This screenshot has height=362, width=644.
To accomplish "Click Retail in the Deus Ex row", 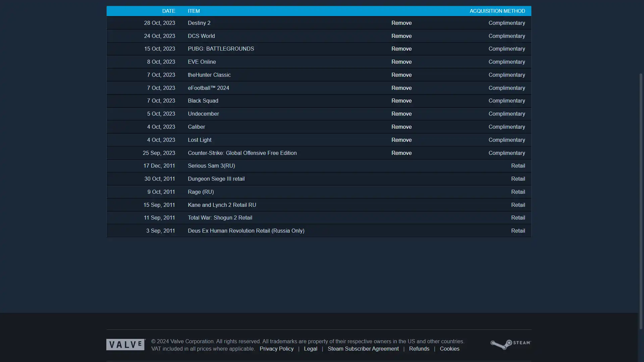I will click(x=518, y=231).
